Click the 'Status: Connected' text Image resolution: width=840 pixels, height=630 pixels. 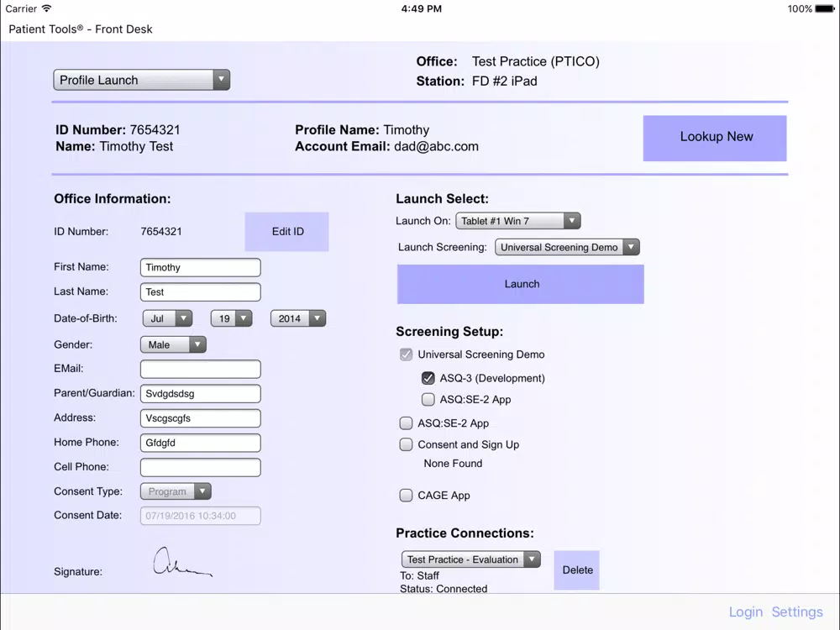[x=444, y=589]
